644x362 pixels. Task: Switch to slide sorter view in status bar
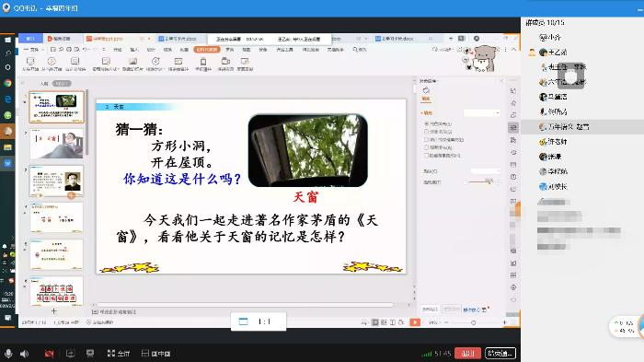pos(384,322)
